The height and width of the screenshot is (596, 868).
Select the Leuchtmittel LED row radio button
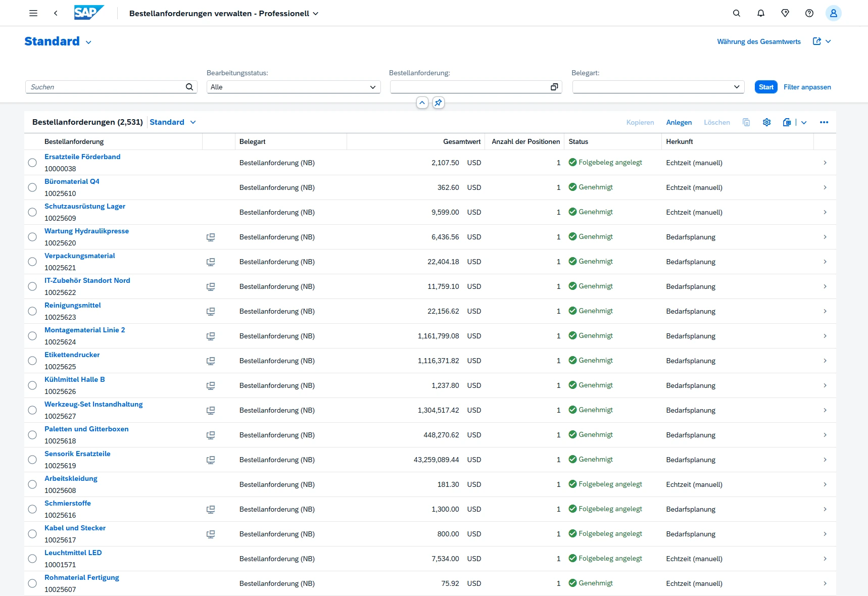(x=32, y=559)
